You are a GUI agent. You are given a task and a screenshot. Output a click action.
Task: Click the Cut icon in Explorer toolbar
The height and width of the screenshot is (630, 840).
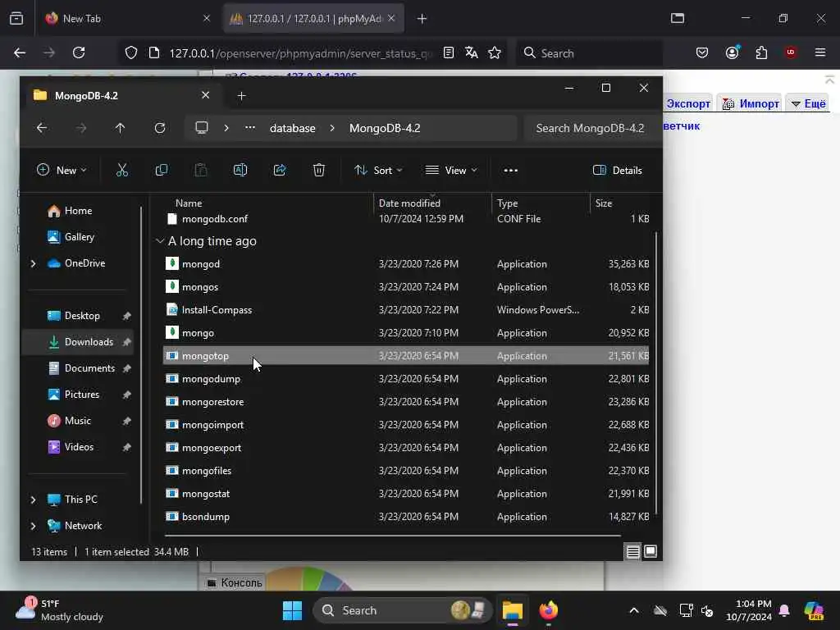pyautogui.click(x=122, y=171)
